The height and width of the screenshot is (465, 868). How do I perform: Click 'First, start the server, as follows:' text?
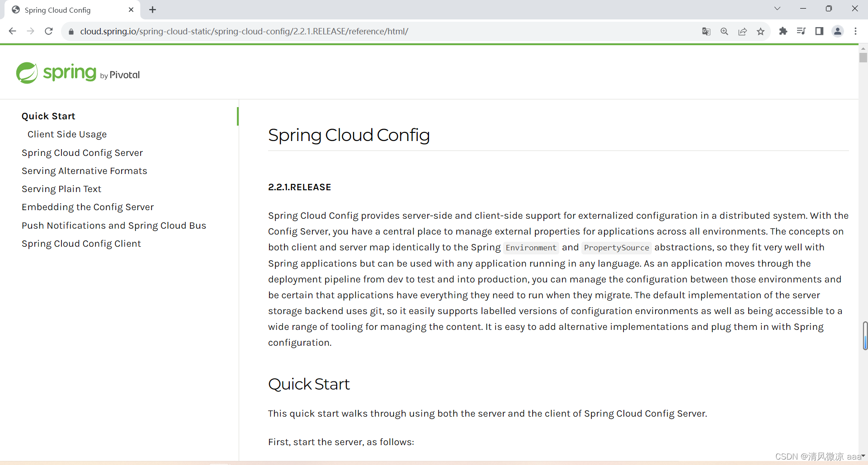point(341,442)
